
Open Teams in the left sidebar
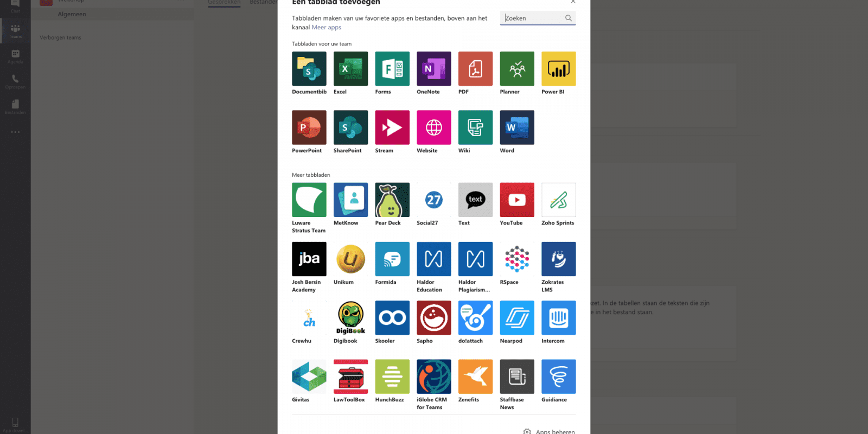click(15, 31)
